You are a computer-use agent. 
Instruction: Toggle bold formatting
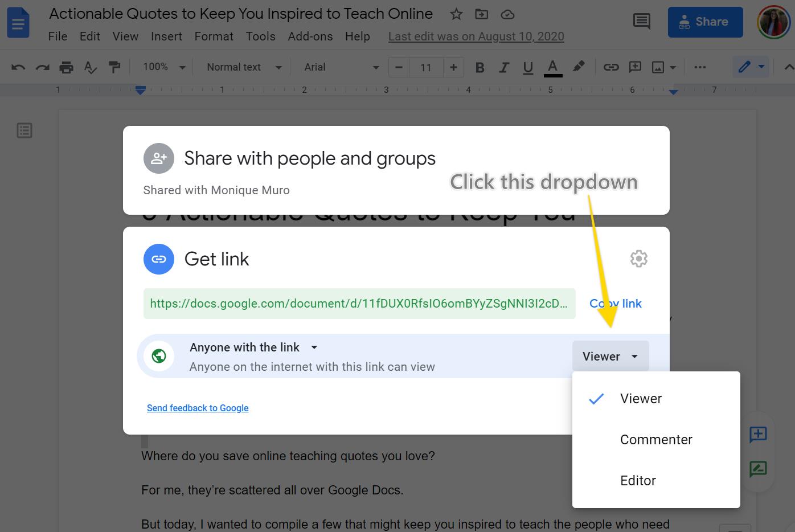click(x=480, y=67)
